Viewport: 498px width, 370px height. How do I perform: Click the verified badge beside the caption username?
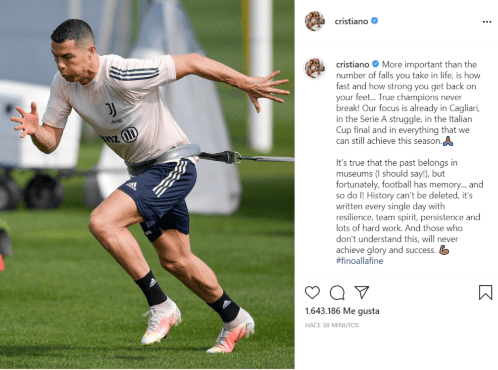375,63
